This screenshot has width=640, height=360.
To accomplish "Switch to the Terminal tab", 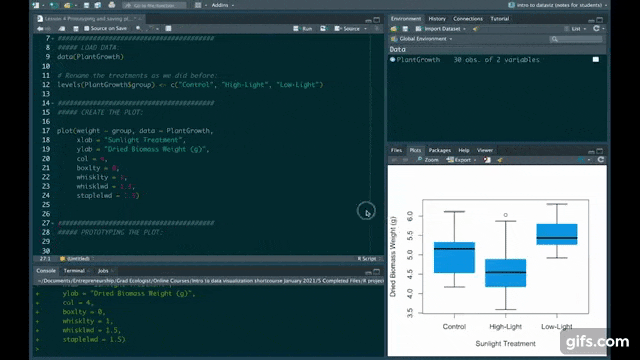I will (x=74, y=271).
